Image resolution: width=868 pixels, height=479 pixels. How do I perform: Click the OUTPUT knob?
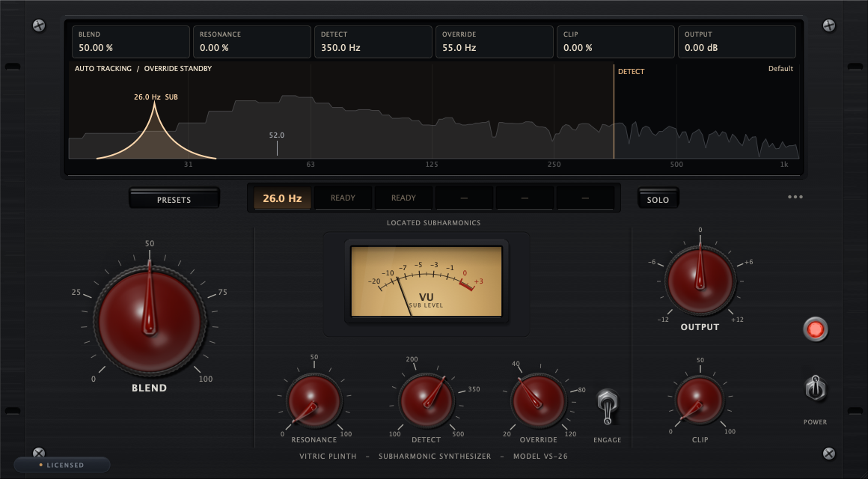700,281
